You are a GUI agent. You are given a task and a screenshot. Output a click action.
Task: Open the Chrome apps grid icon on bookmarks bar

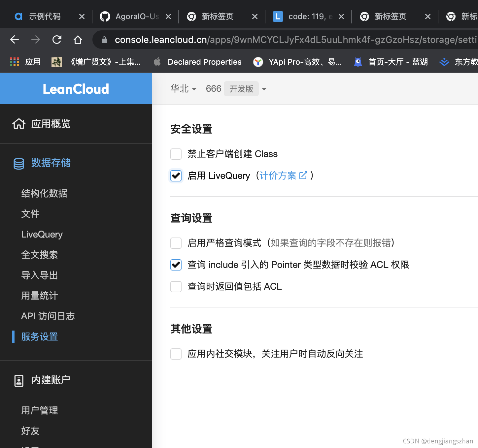pos(15,62)
